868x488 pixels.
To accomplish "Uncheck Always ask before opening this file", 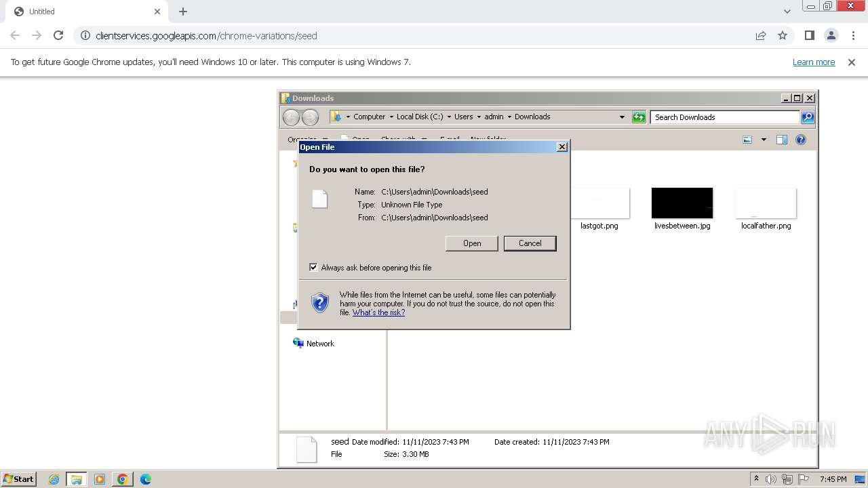I will pos(313,267).
